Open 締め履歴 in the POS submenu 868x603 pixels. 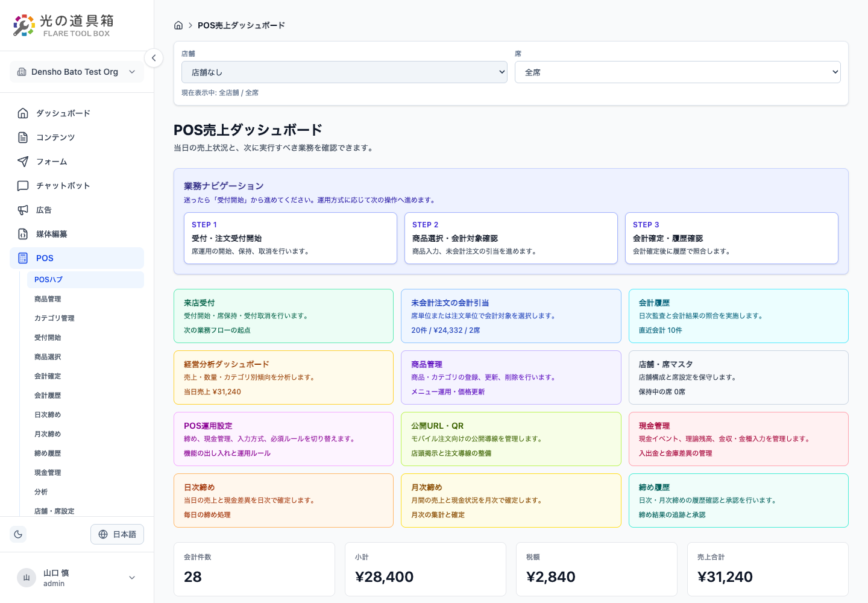86,453
